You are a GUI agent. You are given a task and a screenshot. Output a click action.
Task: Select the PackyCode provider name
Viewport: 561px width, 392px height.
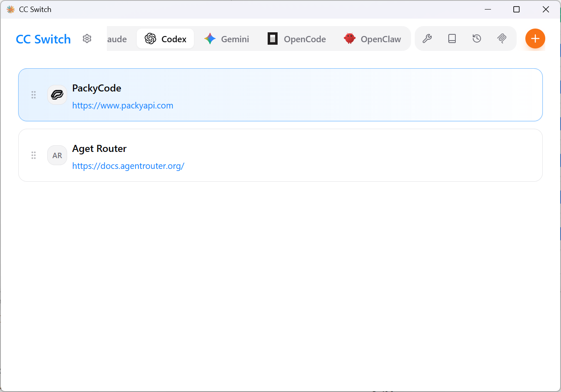point(97,88)
